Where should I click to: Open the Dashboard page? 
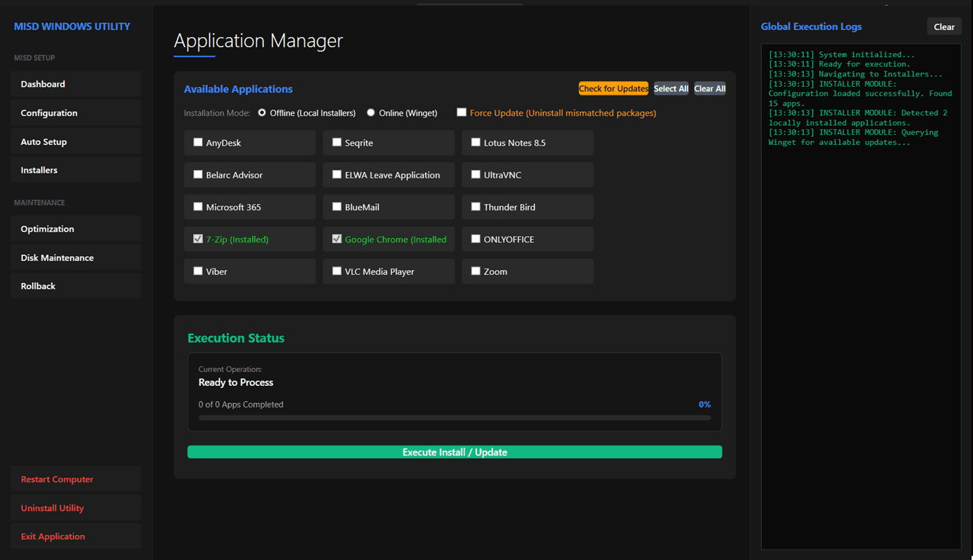pos(76,84)
